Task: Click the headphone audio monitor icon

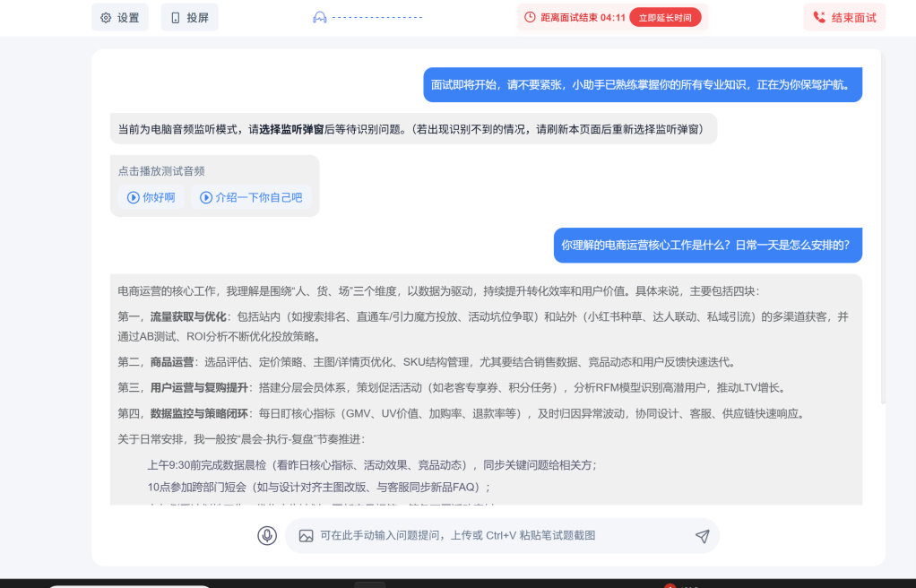Action: point(320,15)
